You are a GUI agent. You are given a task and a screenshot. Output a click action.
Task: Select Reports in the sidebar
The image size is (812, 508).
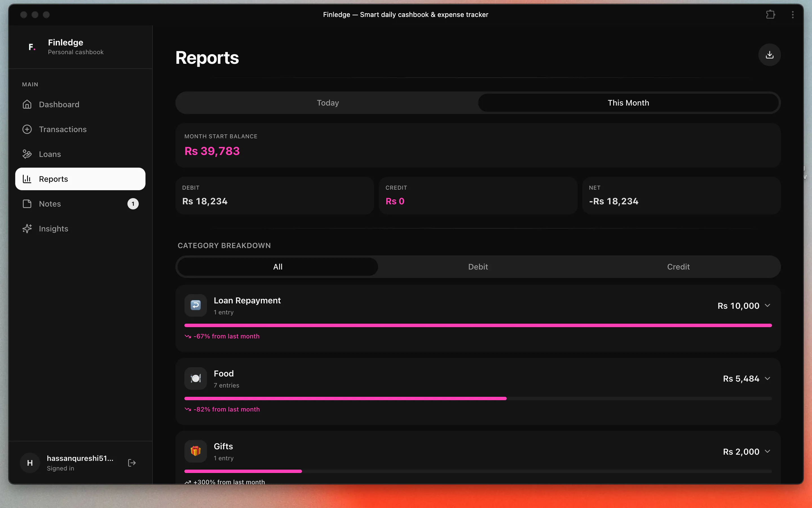tap(80, 179)
